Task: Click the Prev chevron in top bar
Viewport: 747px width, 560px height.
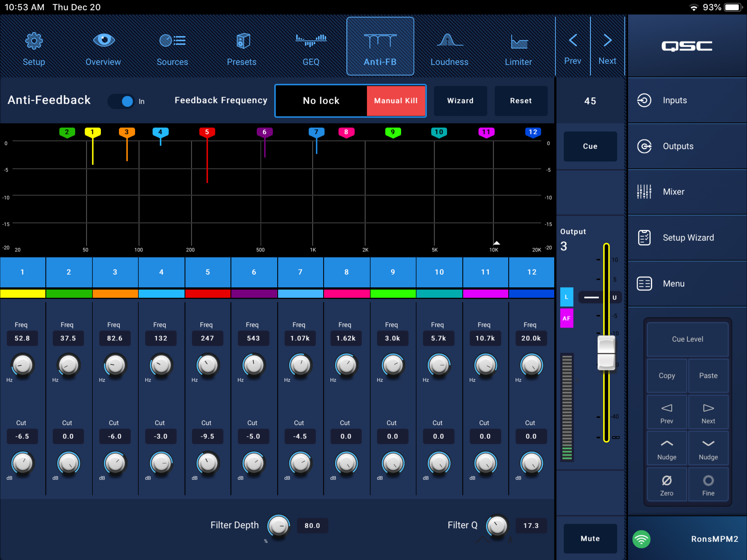Action: coord(573,40)
